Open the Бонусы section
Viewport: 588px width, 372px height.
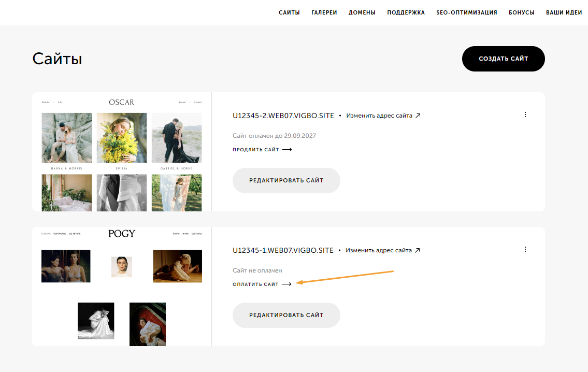point(521,12)
